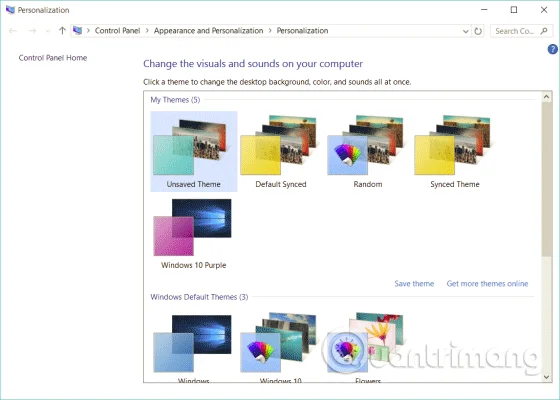Screen dimensions: 560x400
Task: Navigate to Appearance and Personalization breadcrumb
Action: tap(209, 31)
